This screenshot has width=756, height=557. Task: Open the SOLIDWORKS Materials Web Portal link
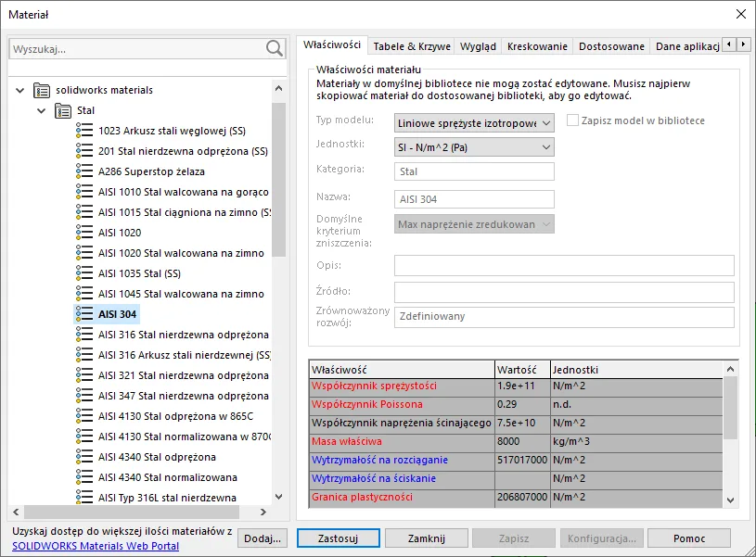tap(96, 546)
